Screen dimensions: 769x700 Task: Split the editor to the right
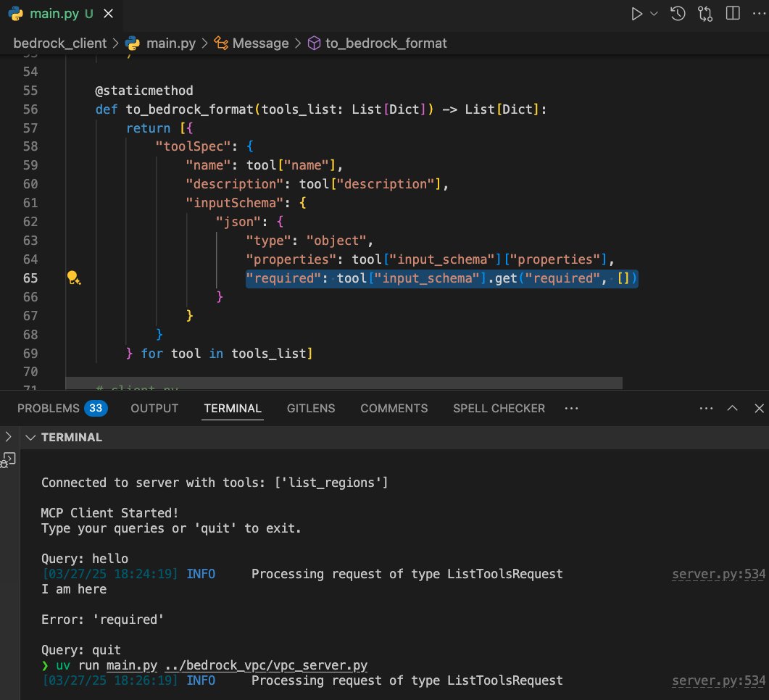[x=733, y=13]
